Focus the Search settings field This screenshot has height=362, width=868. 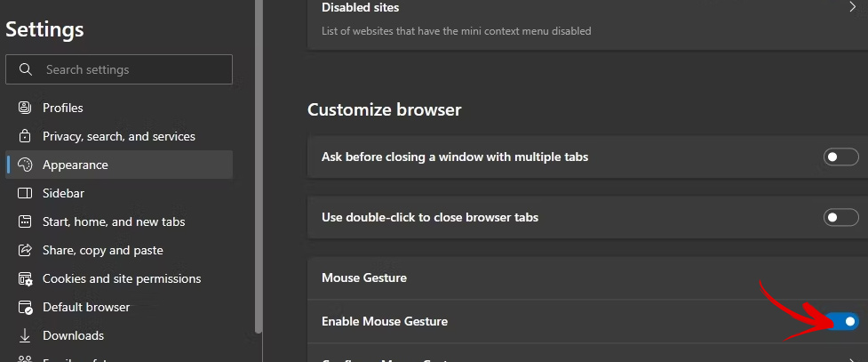point(119,69)
